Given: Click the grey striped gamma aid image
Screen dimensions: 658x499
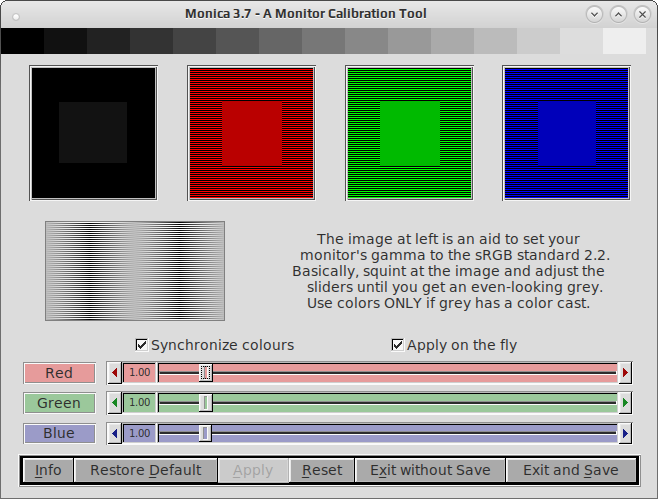Looking at the screenshot, I should click(135, 271).
